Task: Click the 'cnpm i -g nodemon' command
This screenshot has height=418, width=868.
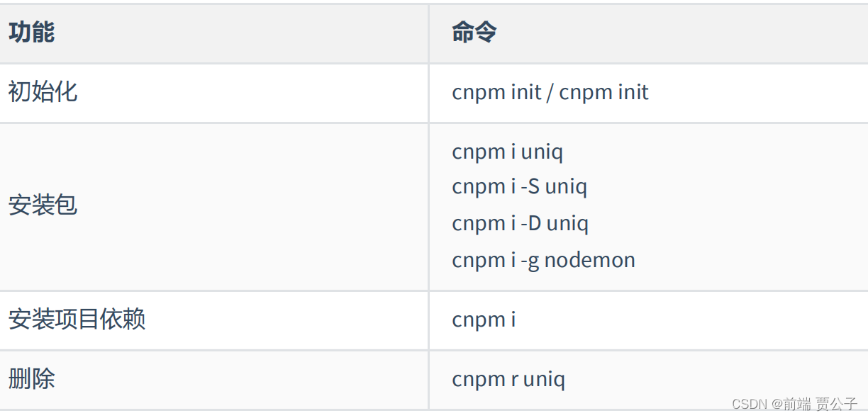Action: click(x=544, y=260)
